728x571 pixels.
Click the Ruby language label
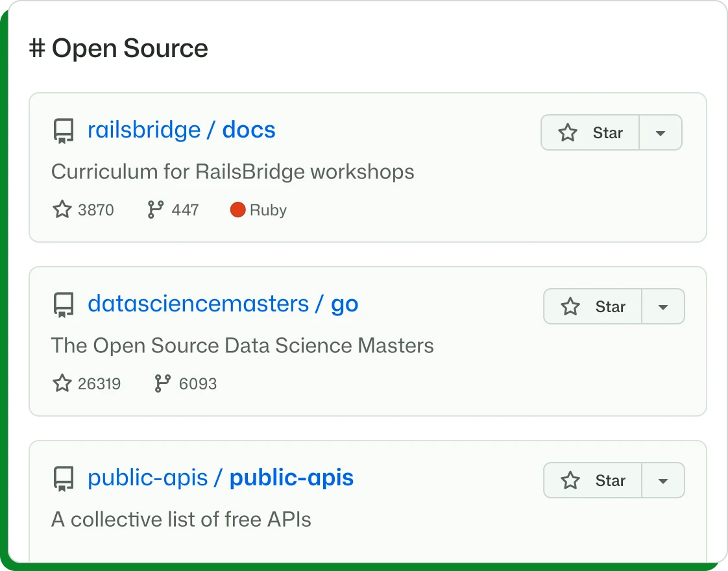[269, 210]
